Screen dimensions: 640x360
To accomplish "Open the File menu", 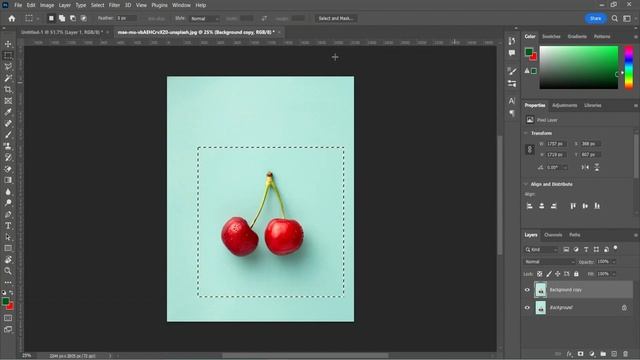I will point(18,5).
